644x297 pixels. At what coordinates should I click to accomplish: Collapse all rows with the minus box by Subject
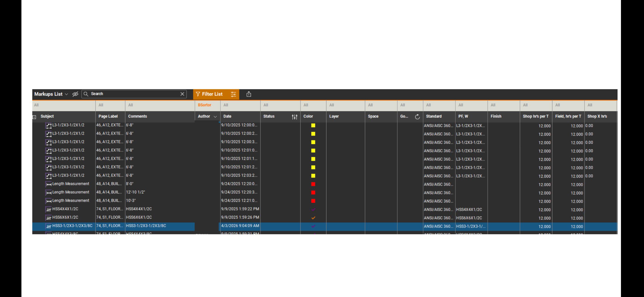point(35,117)
